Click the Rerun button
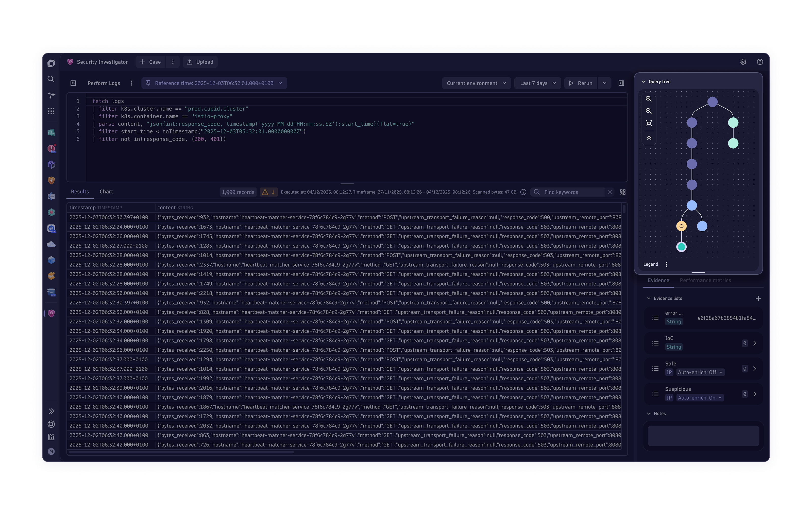 tap(580, 83)
